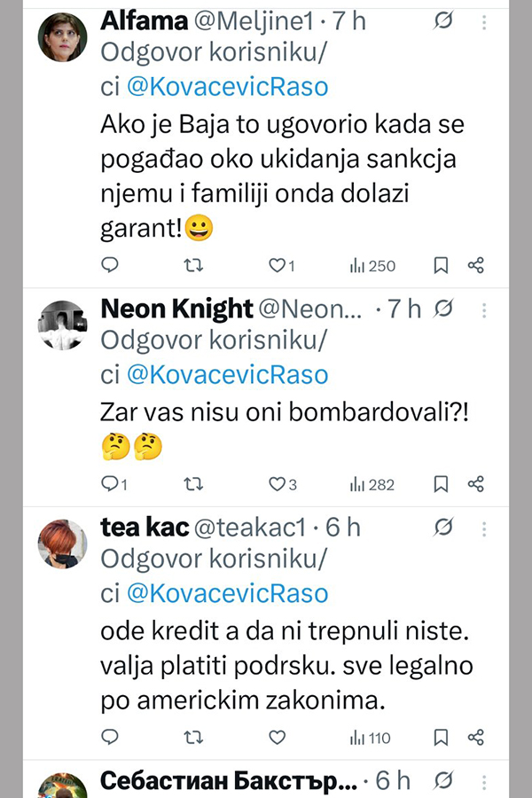532x798 pixels.
Task: Open more options on tea kac's tweet
Action: (483, 528)
